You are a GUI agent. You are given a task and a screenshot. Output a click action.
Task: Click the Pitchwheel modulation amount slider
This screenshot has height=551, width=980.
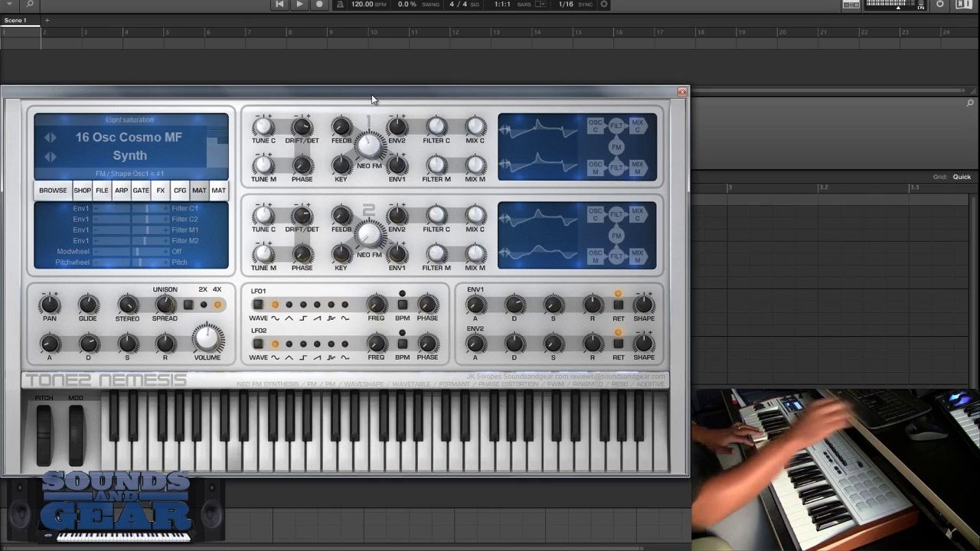click(x=131, y=262)
